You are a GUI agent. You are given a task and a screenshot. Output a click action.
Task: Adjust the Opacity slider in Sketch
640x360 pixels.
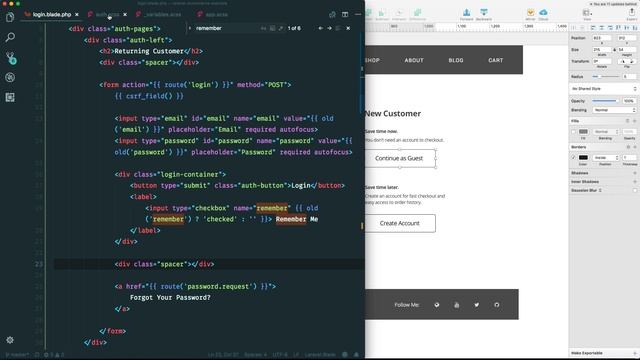(605, 101)
